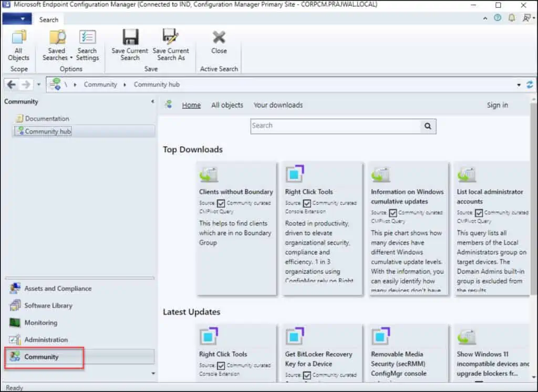Image resolution: width=538 pixels, height=392 pixels.
Task: Click Save Current Search As
Action: [171, 46]
